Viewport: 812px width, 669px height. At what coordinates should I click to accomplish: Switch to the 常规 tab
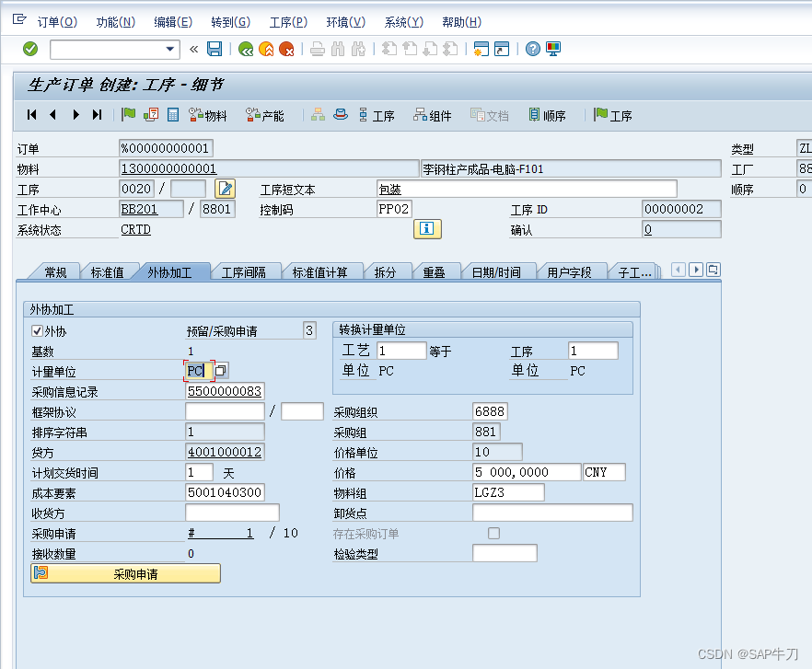[55, 272]
